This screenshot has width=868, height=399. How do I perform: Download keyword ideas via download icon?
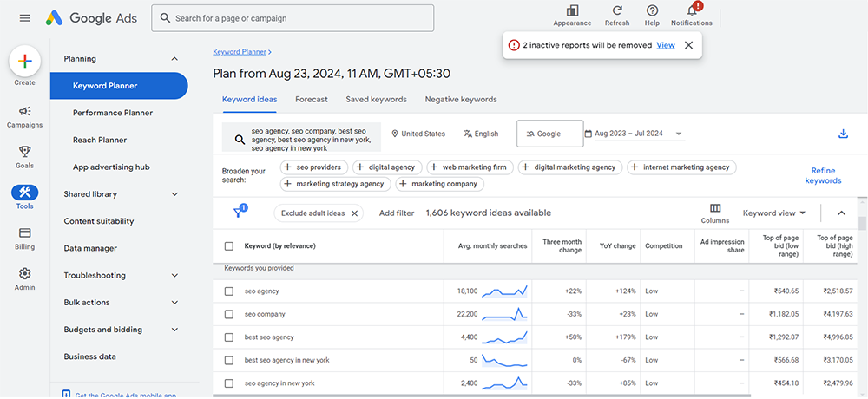pyautogui.click(x=843, y=134)
